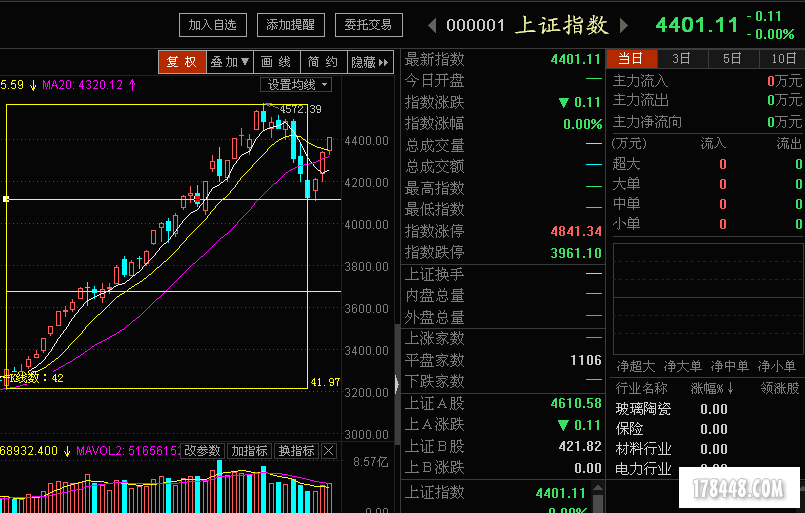Image resolution: width=805 pixels, height=513 pixels.
Task: Click the 净超大 legend label
Action: (x=636, y=366)
